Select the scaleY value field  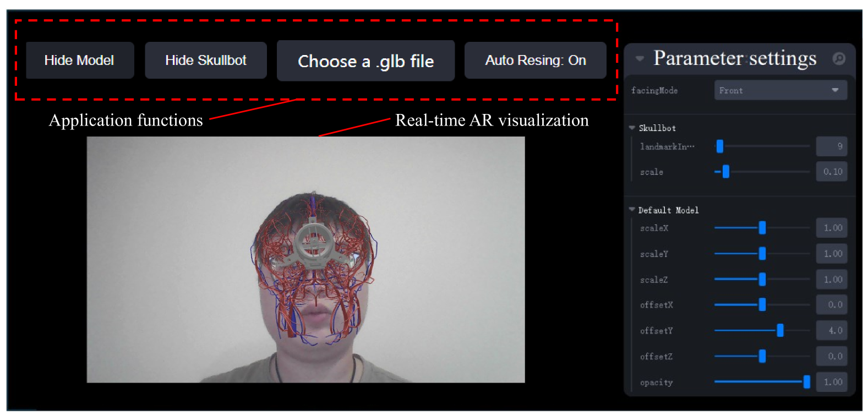coord(832,254)
